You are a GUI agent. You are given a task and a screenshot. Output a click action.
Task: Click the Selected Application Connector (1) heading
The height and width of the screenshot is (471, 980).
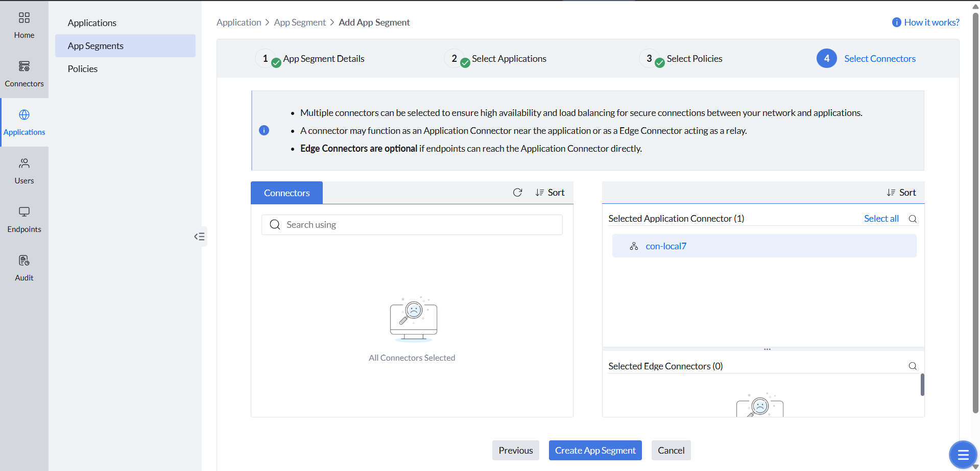676,219
